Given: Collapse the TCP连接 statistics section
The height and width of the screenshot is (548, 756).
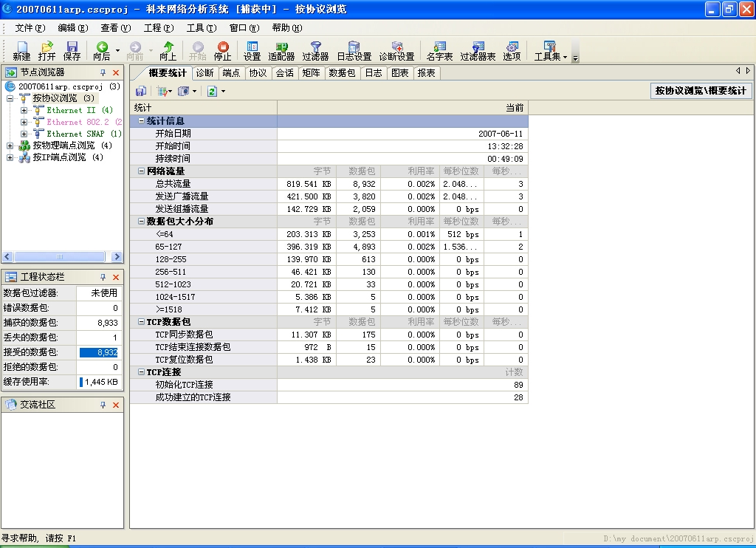Looking at the screenshot, I should click(142, 373).
